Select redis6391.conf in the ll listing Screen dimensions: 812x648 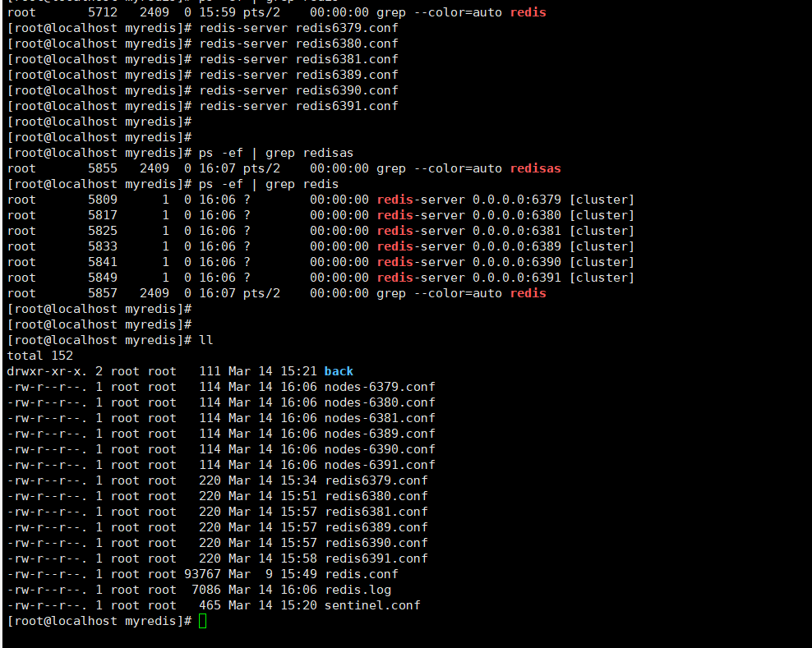tap(376, 558)
